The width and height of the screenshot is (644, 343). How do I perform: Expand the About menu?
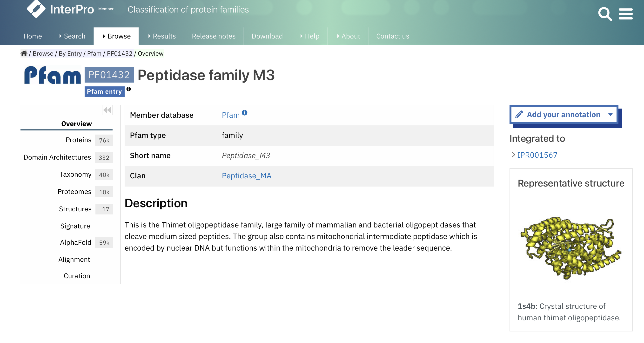(x=348, y=36)
